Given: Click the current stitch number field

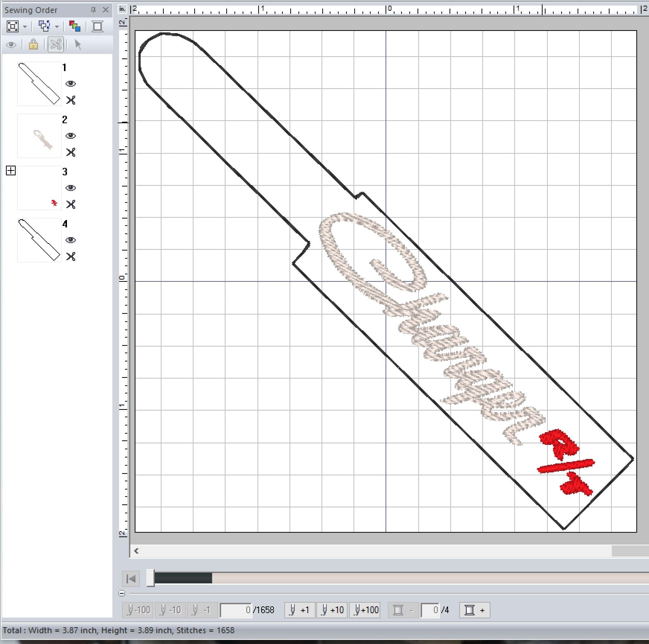Looking at the screenshot, I should (236, 610).
